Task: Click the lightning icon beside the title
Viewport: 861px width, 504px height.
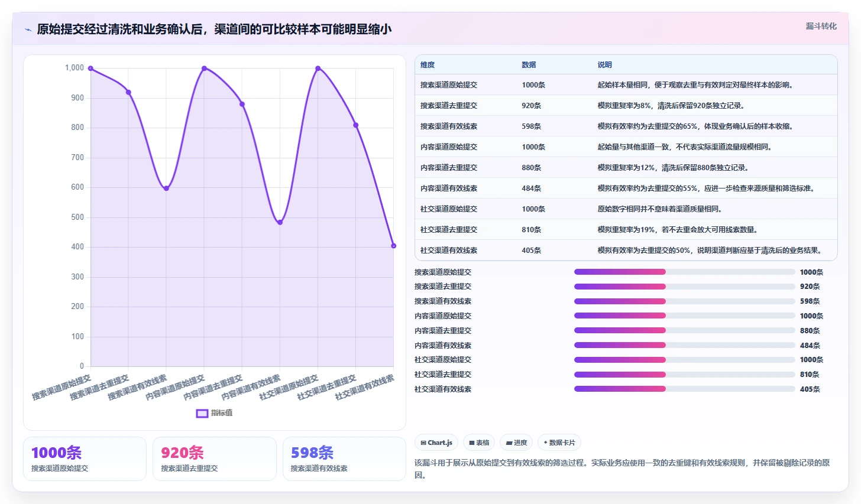Action: [28, 30]
